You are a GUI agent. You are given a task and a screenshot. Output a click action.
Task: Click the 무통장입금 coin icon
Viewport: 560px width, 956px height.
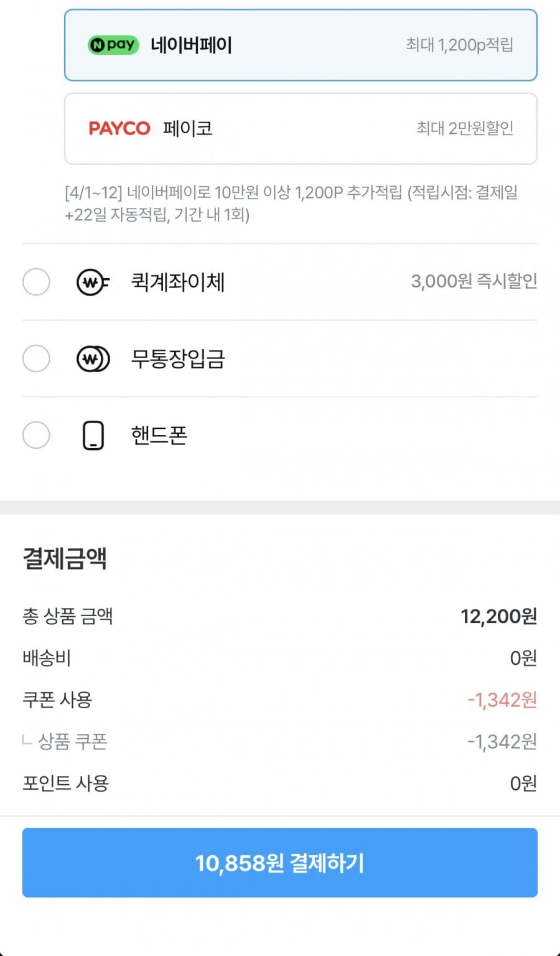93,359
